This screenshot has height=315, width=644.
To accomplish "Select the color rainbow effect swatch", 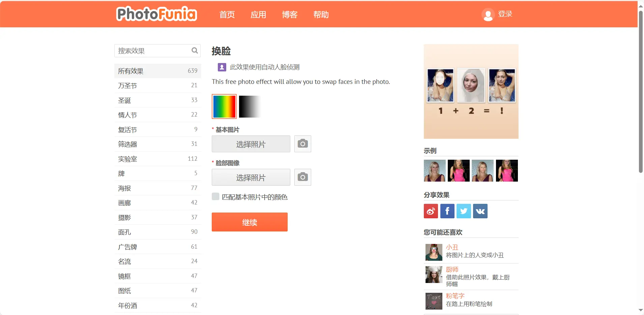I will pos(224,106).
